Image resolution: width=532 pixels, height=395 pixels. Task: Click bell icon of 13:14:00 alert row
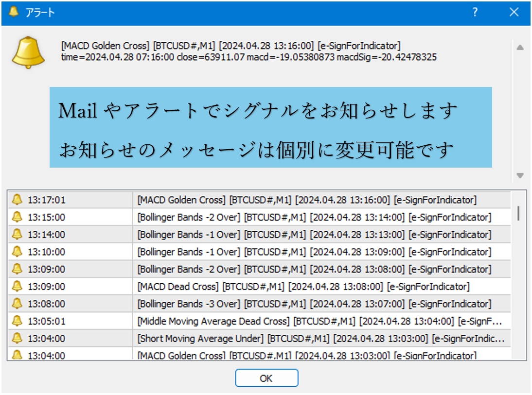(17, 234)
